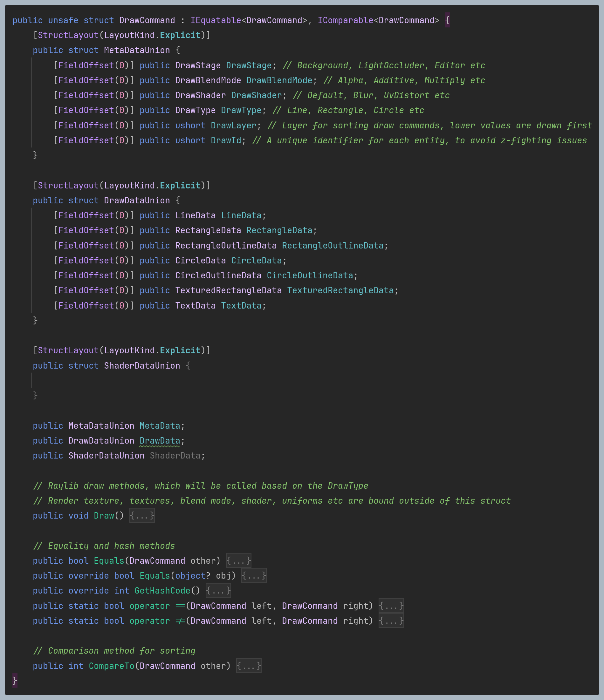
Task: Click the DrawDataUnion struct name declaration
Action: pos(137,200)
